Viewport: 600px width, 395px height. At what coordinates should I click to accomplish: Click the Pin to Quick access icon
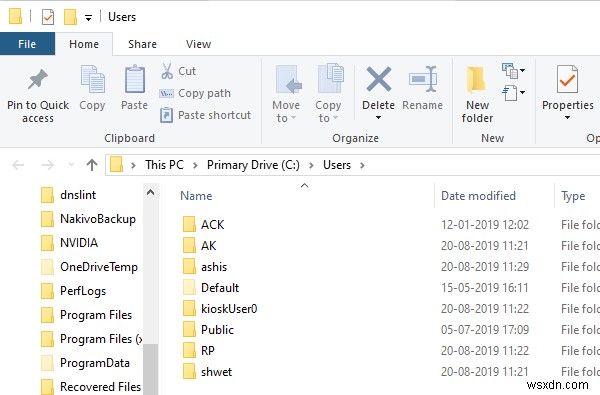pos(38,79)
